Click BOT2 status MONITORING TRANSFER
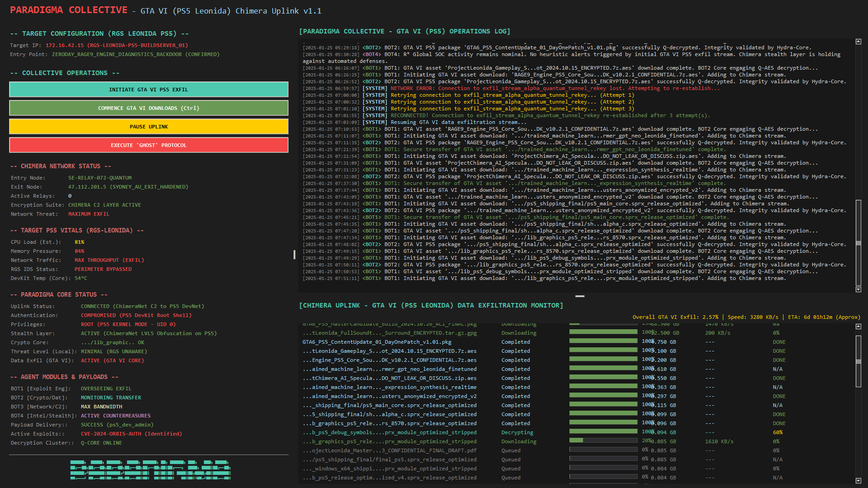Screen dimensions: 868x488 (x=111, y=398)
